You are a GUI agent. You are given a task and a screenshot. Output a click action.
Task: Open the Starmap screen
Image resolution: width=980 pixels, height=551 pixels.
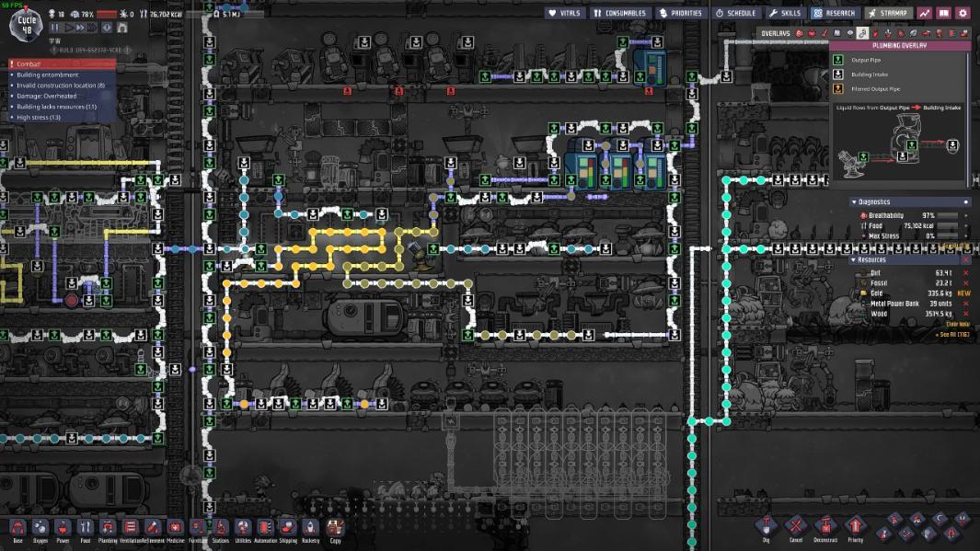(x=887, y=13)
